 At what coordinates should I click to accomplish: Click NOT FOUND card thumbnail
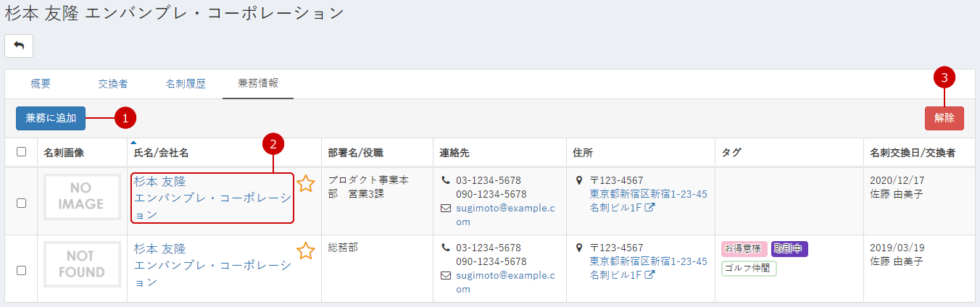tap(81, 264)
